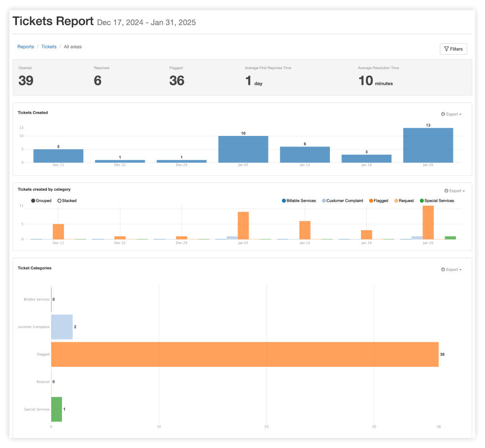Select All areas in the breadcrumb trail
Viewport: 485px width, 448px height.
point(73,47)
